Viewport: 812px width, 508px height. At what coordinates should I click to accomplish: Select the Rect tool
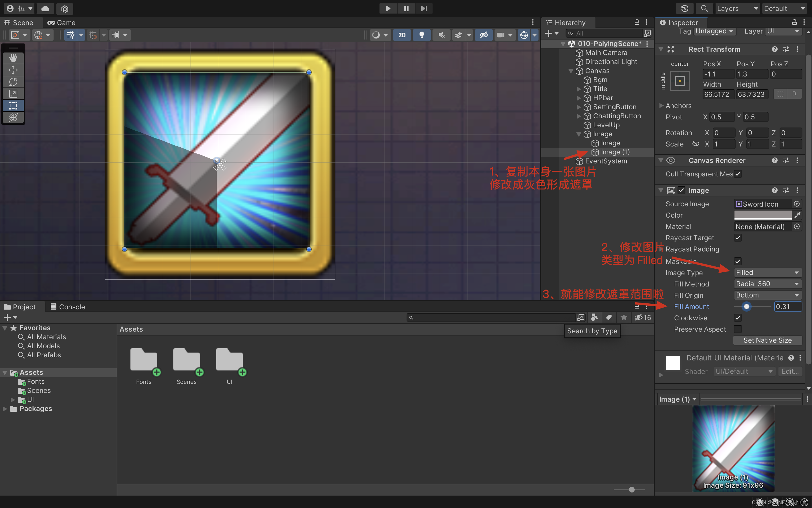[13, 106]
